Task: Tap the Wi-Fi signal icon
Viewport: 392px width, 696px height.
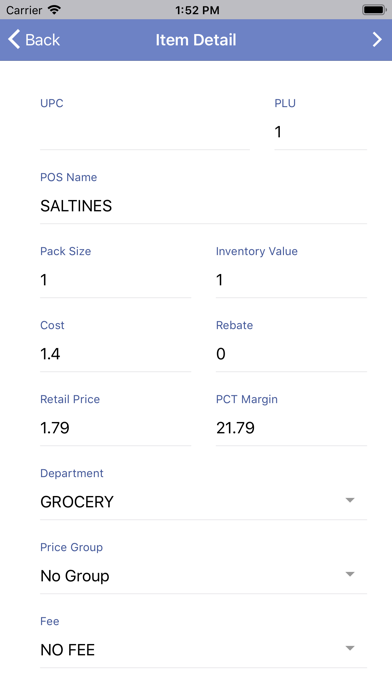Action: click(55, 9)
